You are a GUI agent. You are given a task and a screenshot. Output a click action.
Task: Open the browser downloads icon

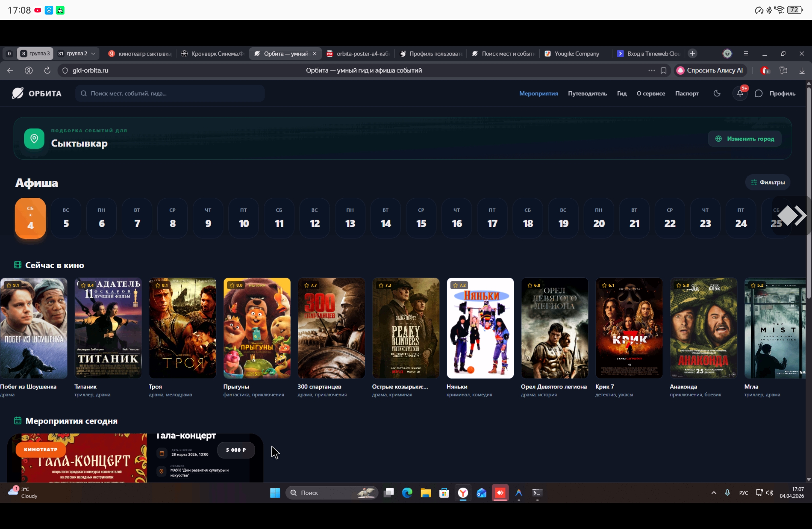802,70
